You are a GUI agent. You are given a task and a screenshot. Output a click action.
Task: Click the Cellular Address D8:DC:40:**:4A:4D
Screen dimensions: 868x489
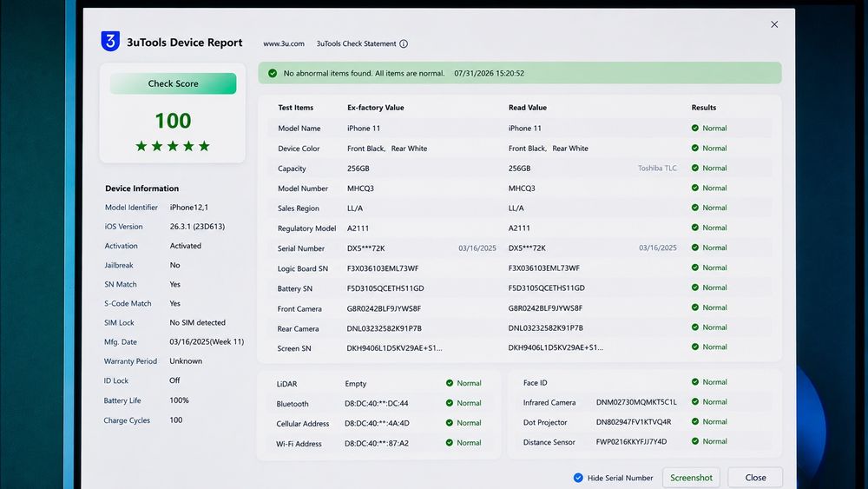pos(377,423)
